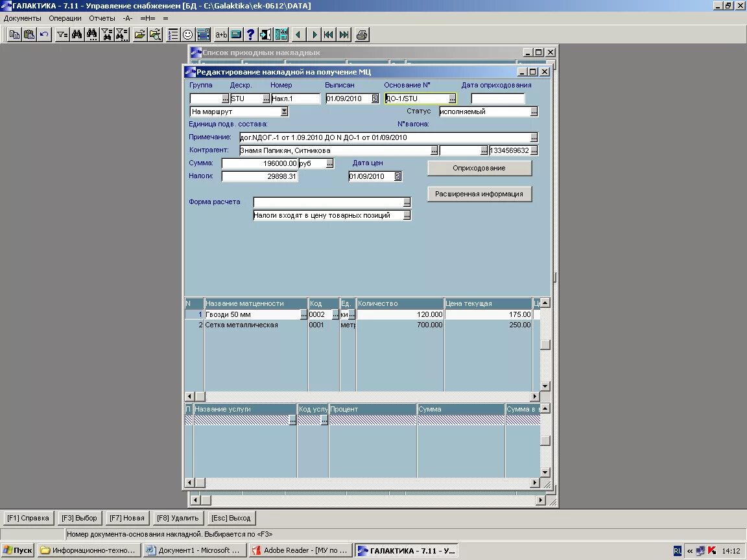
Task: Click the teal form layout icon
Action: pyautogui.click(x=281, y=34)
